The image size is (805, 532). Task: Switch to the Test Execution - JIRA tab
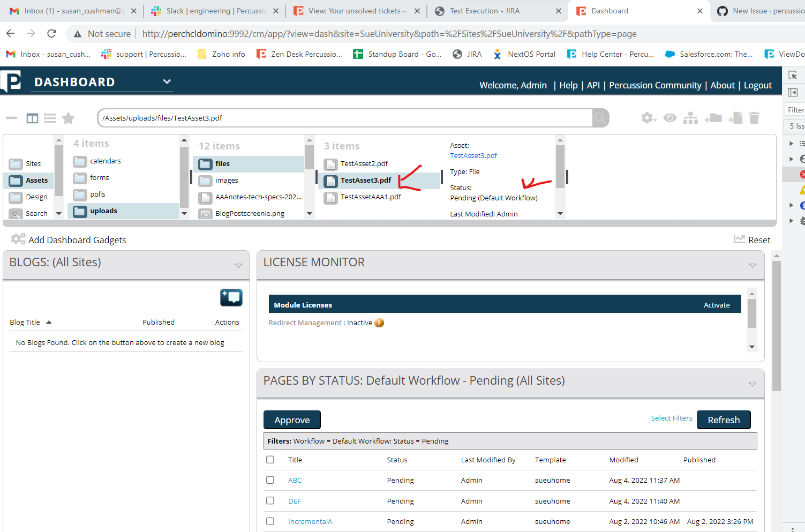(498, 11)
